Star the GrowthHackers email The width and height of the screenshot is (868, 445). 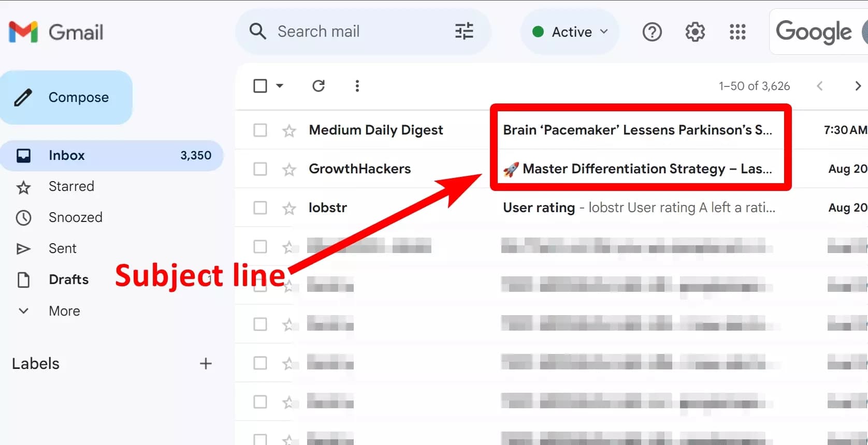(289, 169)
